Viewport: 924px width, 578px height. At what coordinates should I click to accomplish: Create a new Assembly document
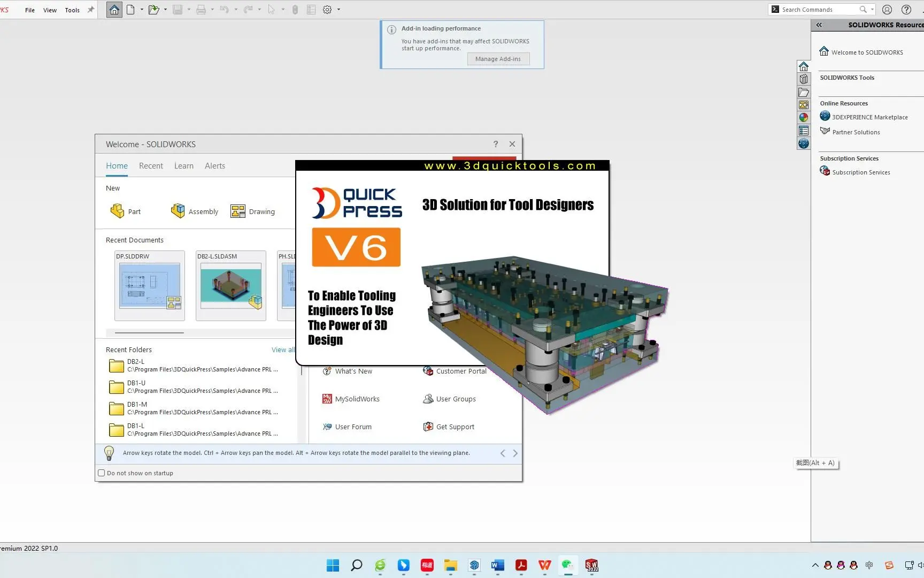194,211
